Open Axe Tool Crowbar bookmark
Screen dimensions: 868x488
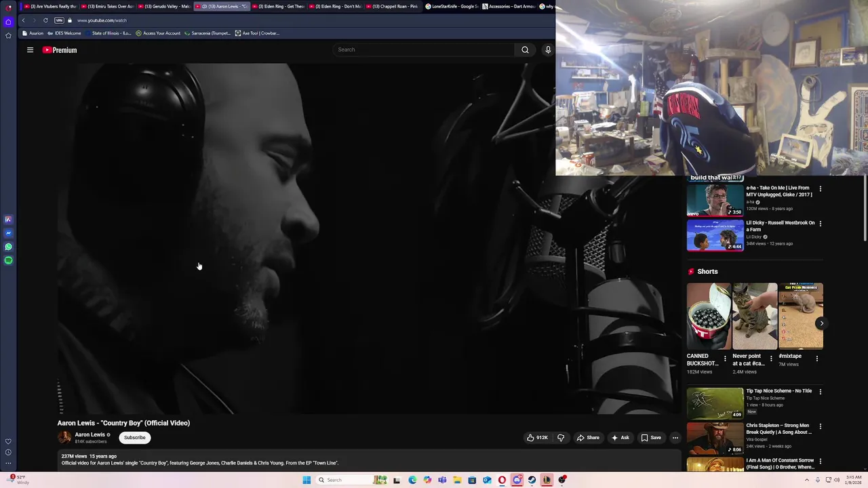coord(257,33)
